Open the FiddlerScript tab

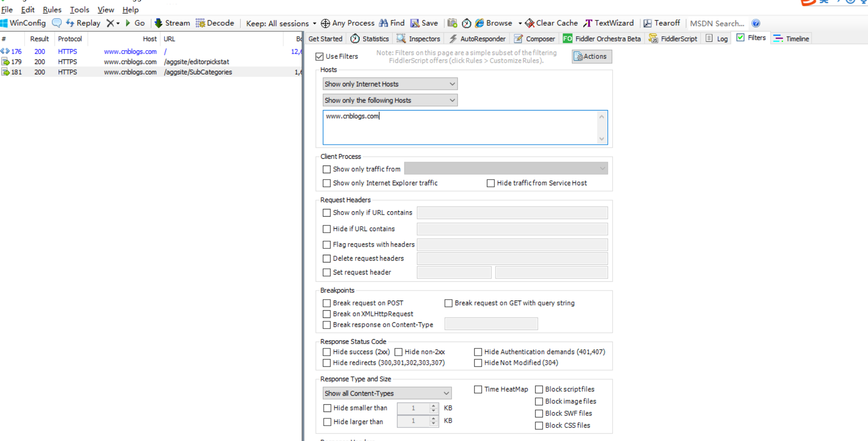[x=673, y=39]
